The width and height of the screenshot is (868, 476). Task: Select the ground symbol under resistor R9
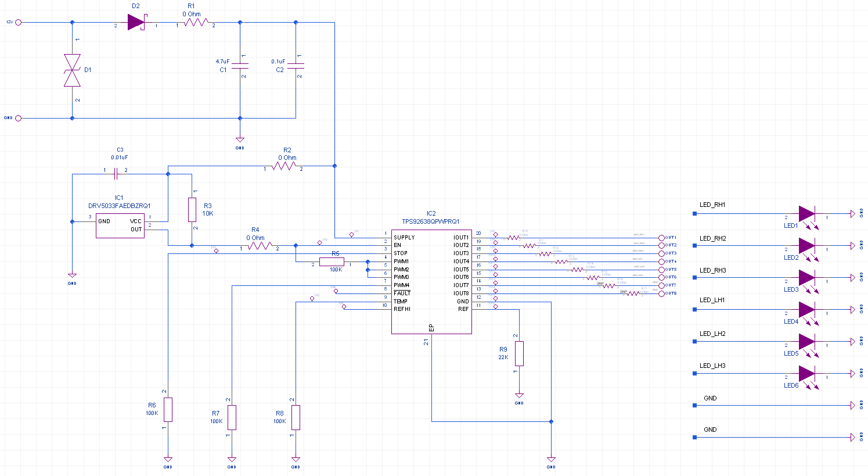point(519,395)
